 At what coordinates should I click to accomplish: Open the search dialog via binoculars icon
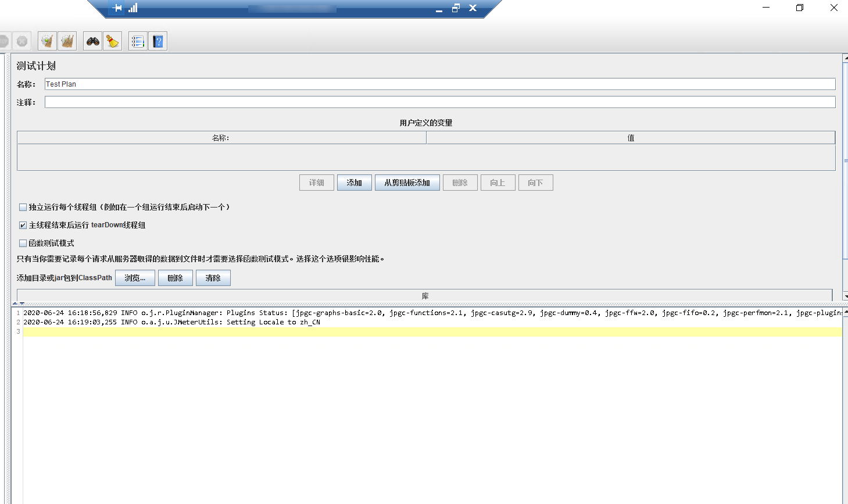coord(92,41)
